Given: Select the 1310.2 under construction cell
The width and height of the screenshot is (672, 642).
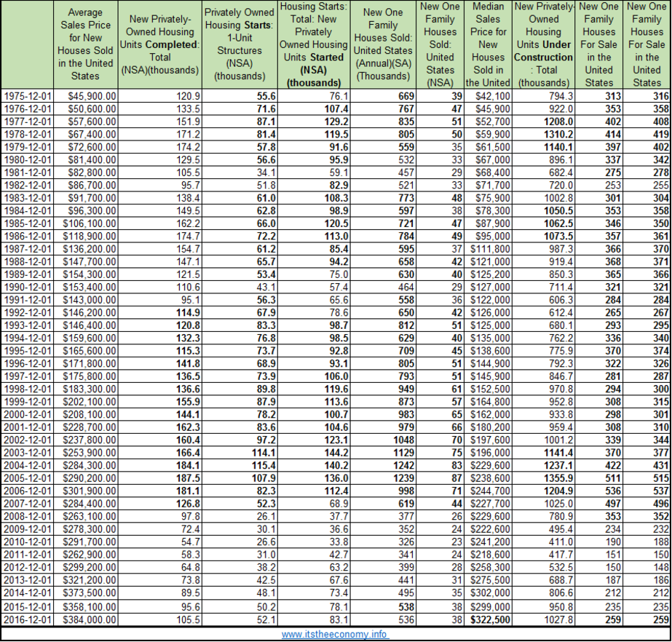Looking at the screenshot, I should tap(543, 134).
